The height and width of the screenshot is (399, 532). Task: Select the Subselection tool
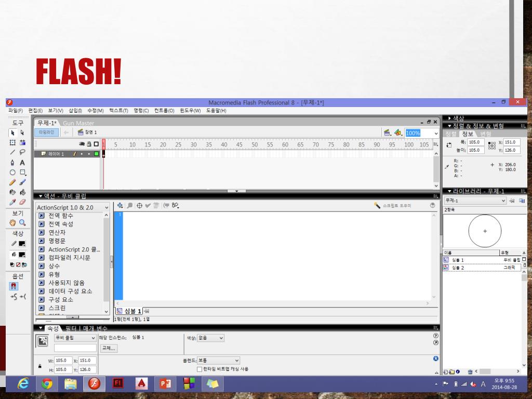pyautogui.click(x=22, y=132)
